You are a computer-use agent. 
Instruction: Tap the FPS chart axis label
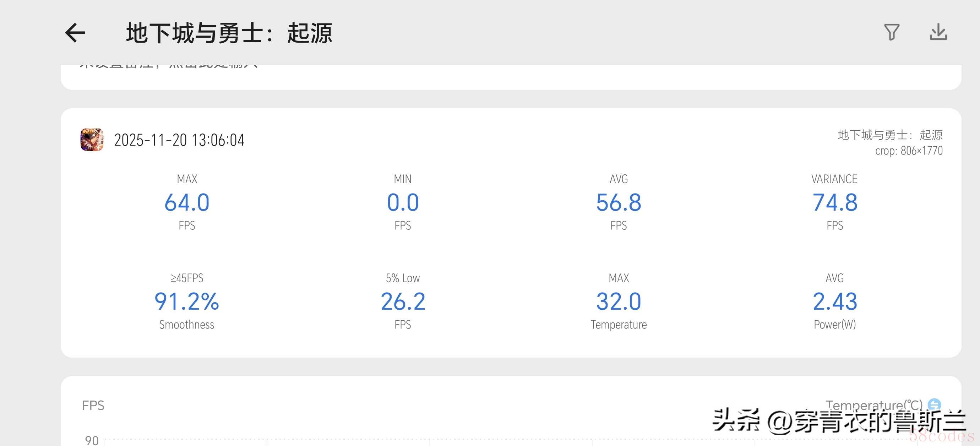tap(93, 406)
